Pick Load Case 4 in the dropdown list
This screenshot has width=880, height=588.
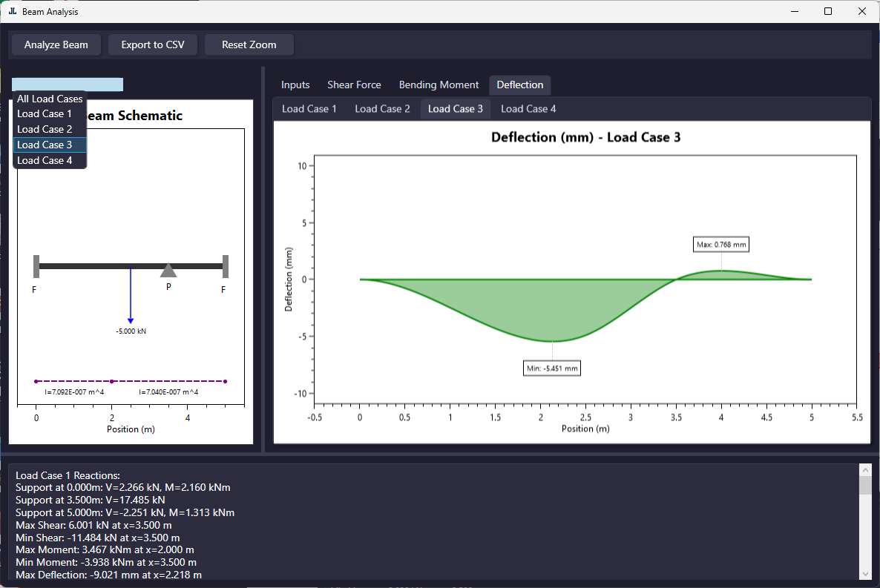tap(45, 160)
